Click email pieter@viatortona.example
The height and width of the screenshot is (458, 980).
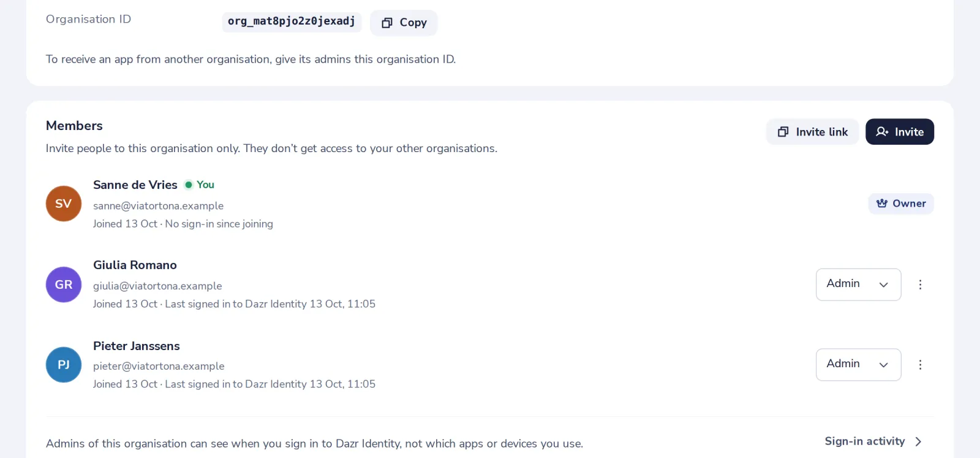(x=159, y=366)
